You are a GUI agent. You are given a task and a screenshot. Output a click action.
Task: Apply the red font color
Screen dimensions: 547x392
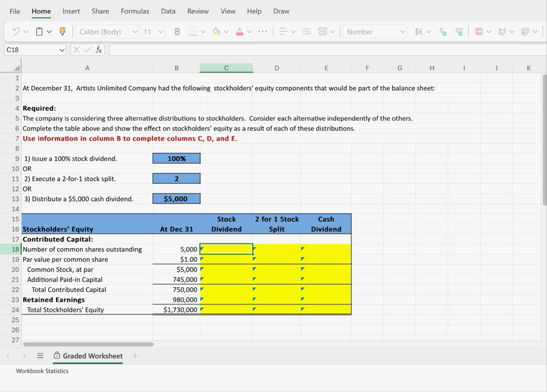[240, 32]
